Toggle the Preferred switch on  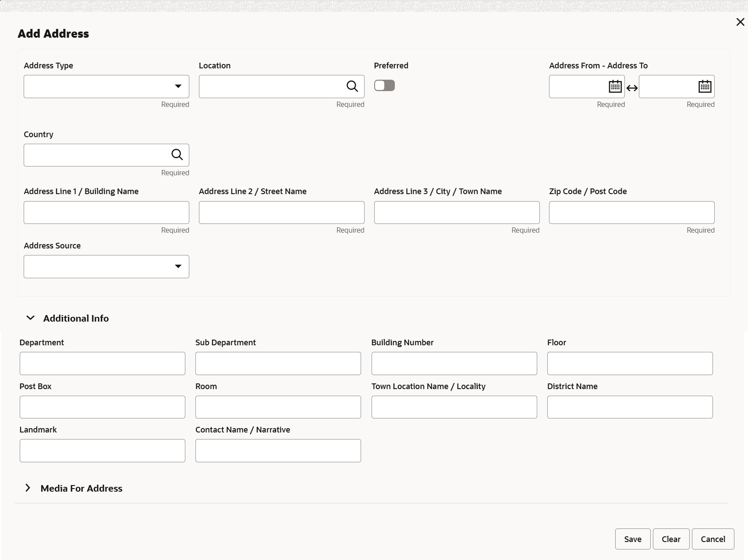384,85
